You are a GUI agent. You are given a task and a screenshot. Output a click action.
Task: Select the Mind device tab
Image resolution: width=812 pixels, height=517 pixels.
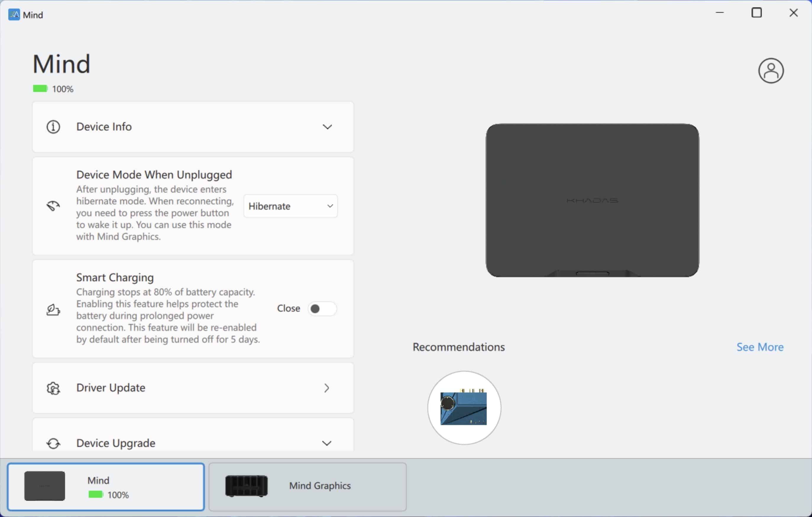106,487
